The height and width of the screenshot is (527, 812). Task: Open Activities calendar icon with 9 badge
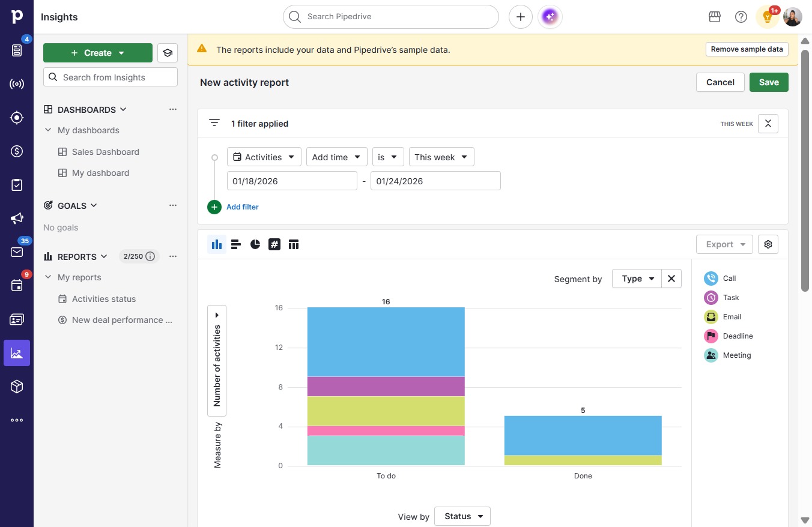coord(17,286)
